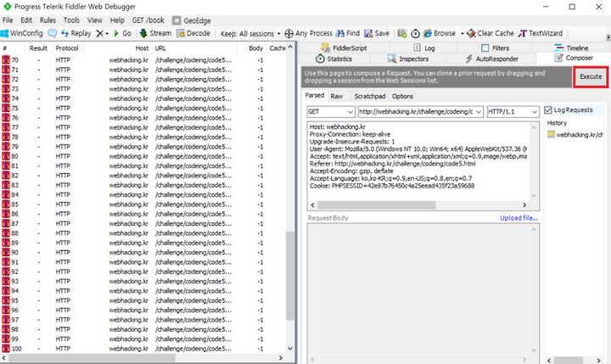This screenshot has width=611, height=364.
Task: Click the timer clock icon in toolbar
Action: click(415, 34)
